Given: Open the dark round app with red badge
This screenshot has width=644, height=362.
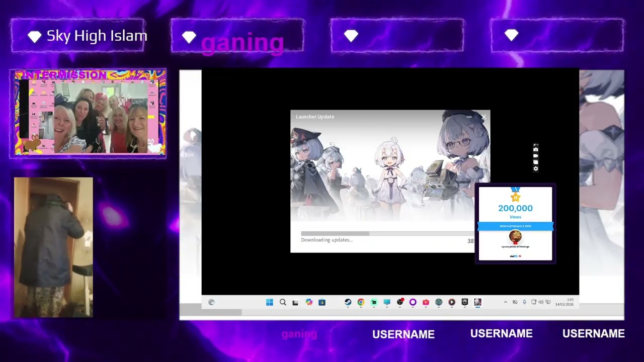Looking at the screenshot, I should click(400, 302).
